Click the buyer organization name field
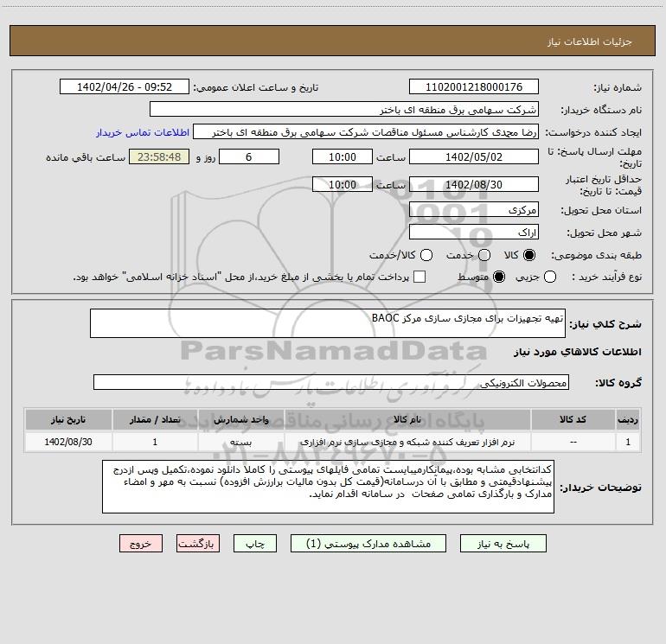The width and height of the screenshot is (666, 644). point(344,110)
